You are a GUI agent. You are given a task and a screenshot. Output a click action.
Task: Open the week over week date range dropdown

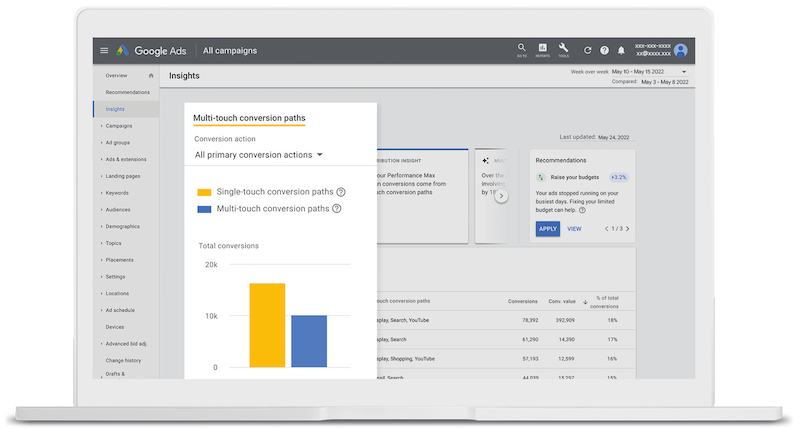point(684,72)
